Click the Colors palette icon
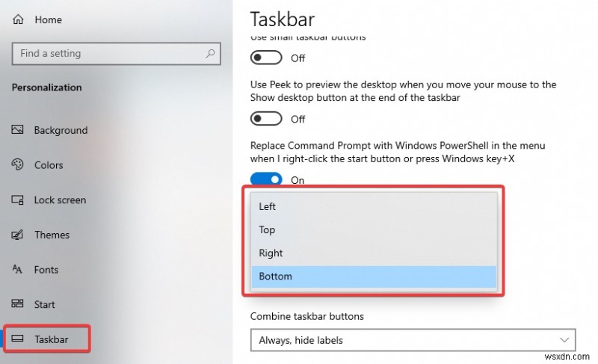This screenshot has width=598, height=364. pyautogui.click(x=19, y=165)
